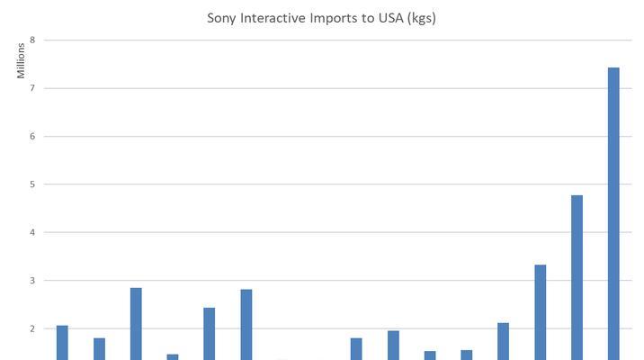The height and width of the screenshot is (360, 644).
Task: Click the y-axis label 5
Action: (32, 184)
